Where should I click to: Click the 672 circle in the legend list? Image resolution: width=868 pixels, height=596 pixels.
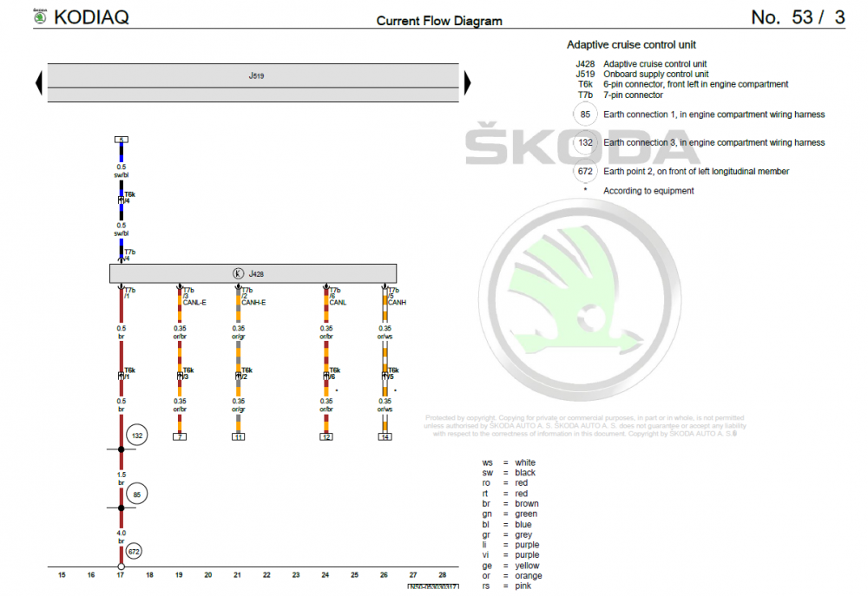585,172
